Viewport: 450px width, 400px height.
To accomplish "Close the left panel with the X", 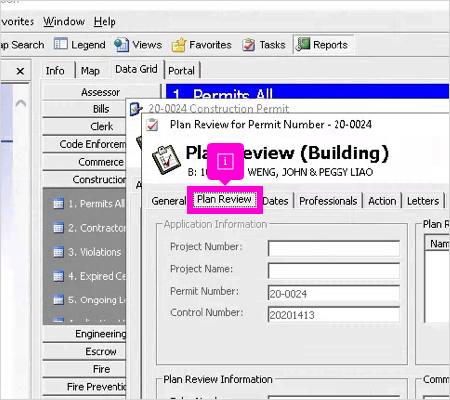I will (x=20, y=71).
